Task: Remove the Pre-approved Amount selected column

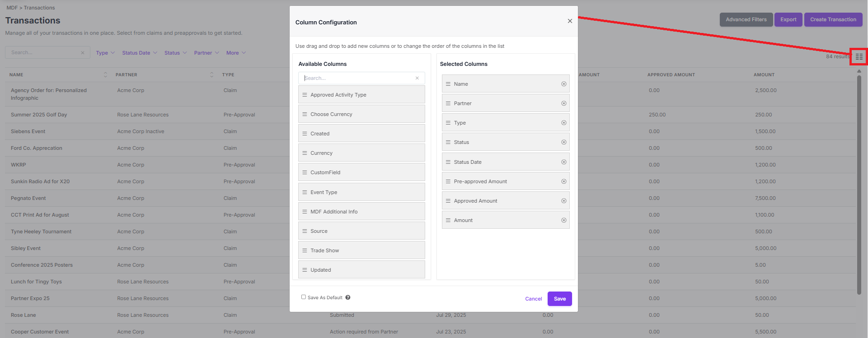Action: 564,181
